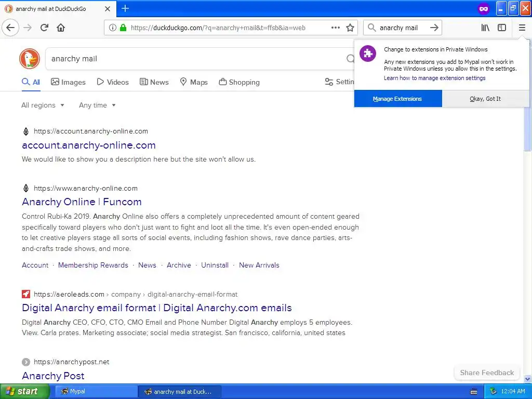Toggle the sidebar panel icon
Image resolution: width=532 pixels, height=399 pixels.
tap(502, 28)
